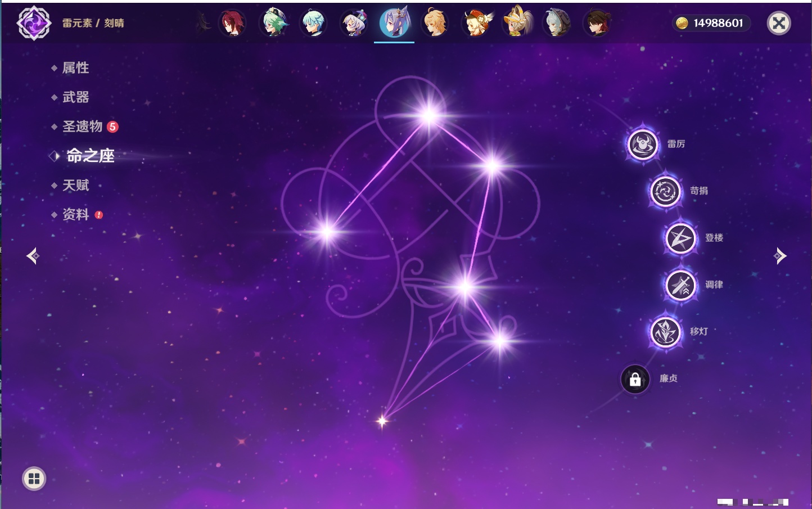Select the Klee avatar with red hat
This screenshot has height=509, width=812.
[x=476, y=24]
